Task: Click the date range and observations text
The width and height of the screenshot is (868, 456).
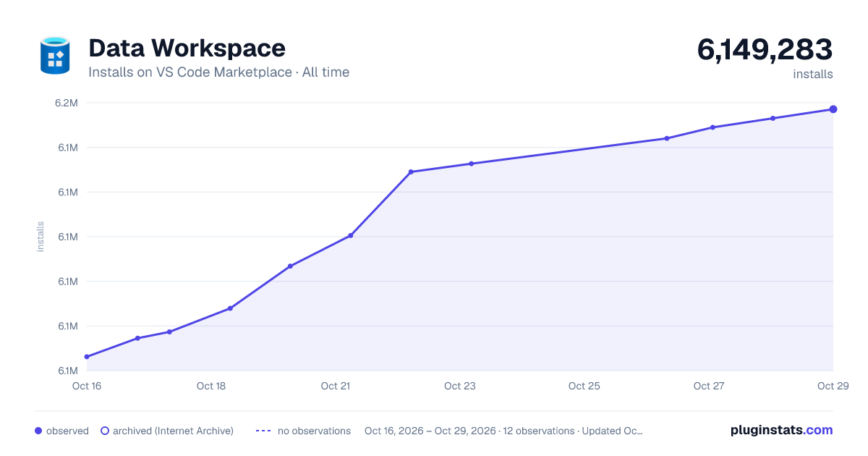Action: (x=503, y=431)
